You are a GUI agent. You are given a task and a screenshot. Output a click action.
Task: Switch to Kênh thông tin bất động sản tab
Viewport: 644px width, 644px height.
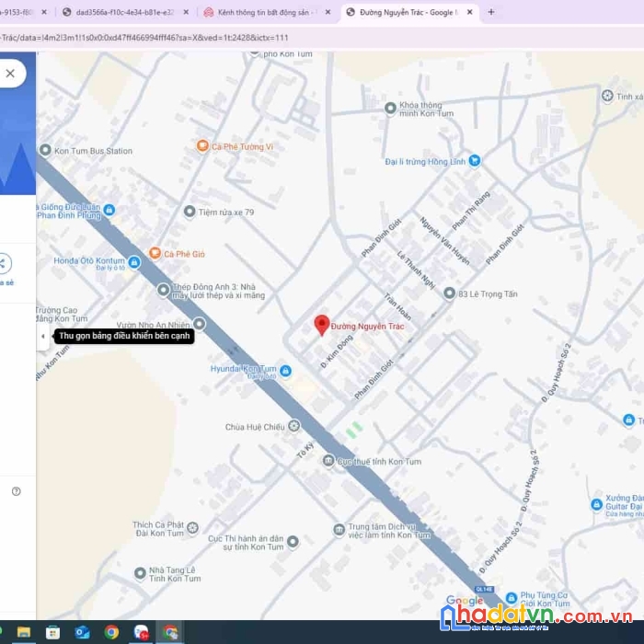(x=267, y=12)
